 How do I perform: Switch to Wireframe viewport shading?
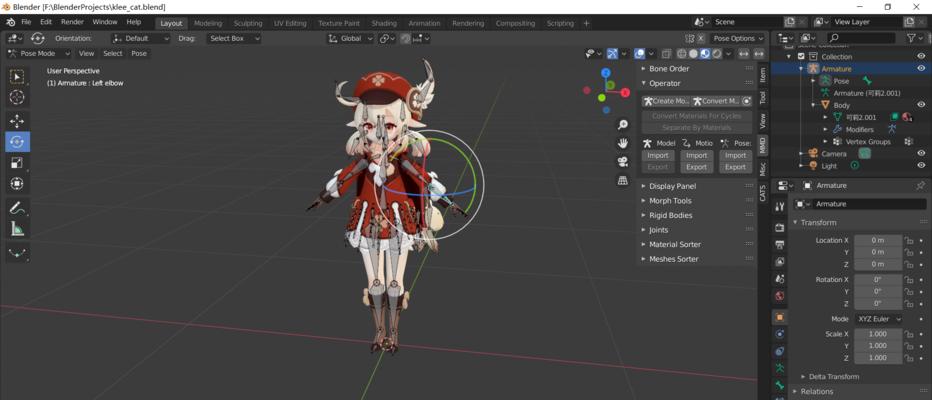point(682,53)
